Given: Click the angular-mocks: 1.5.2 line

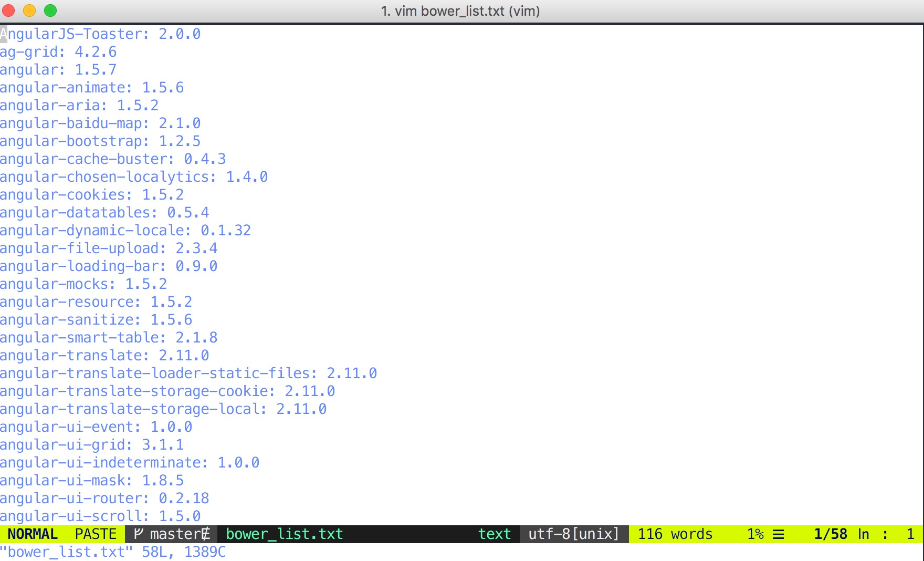Looking at the screenshot, I should [83, 284].
